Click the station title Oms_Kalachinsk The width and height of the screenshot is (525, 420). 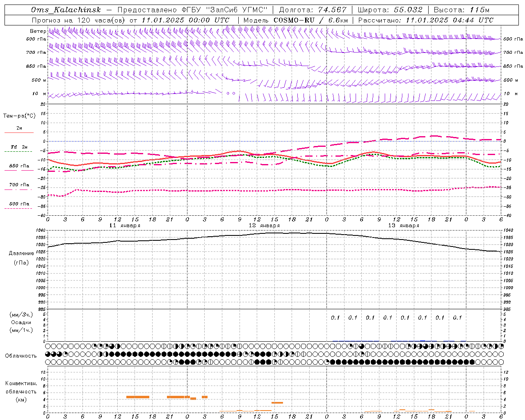tap(66, 10)
